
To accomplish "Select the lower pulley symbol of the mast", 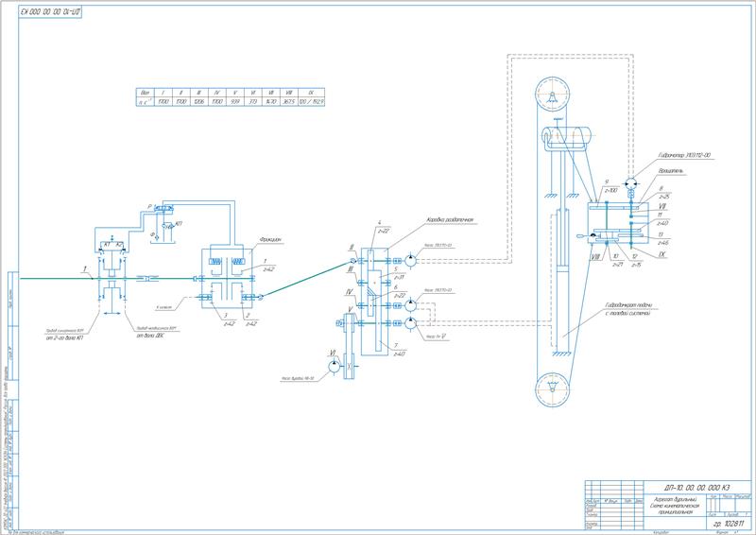I will click(x=553, y=388).
